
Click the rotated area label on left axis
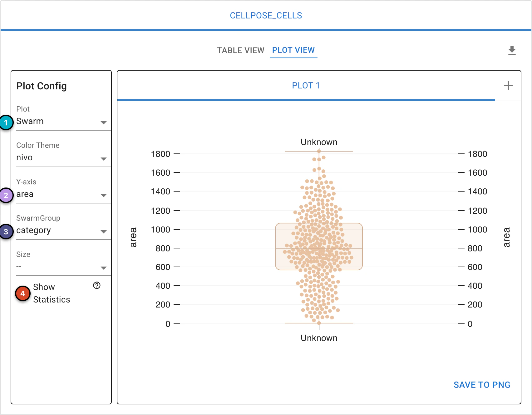point(133,237)
